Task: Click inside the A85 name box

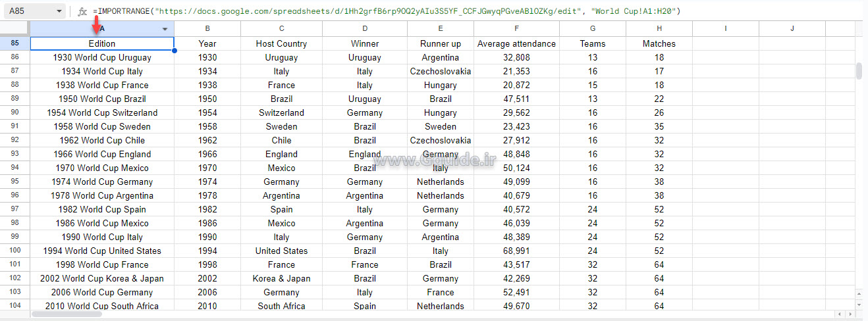Action: tap(26, 11)
